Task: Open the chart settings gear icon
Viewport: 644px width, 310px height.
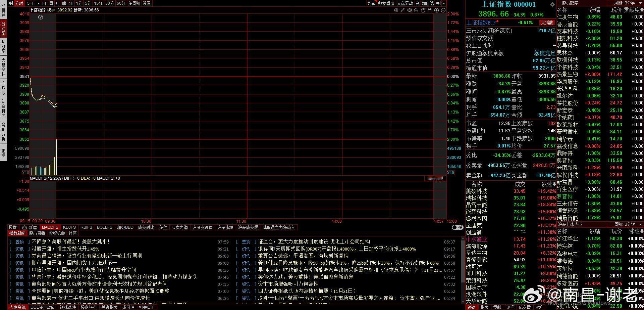Action: 396,10
